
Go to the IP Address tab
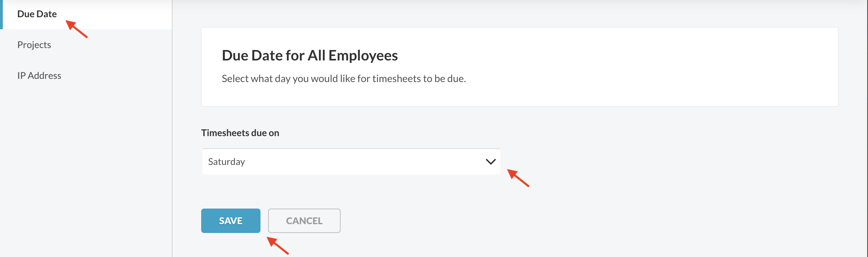coord(39,76)
